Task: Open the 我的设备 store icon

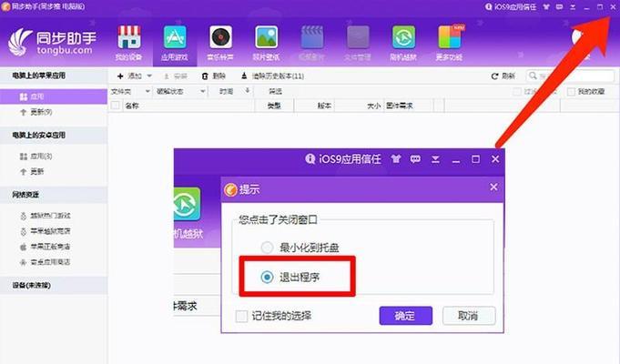Action: (129, 37)
